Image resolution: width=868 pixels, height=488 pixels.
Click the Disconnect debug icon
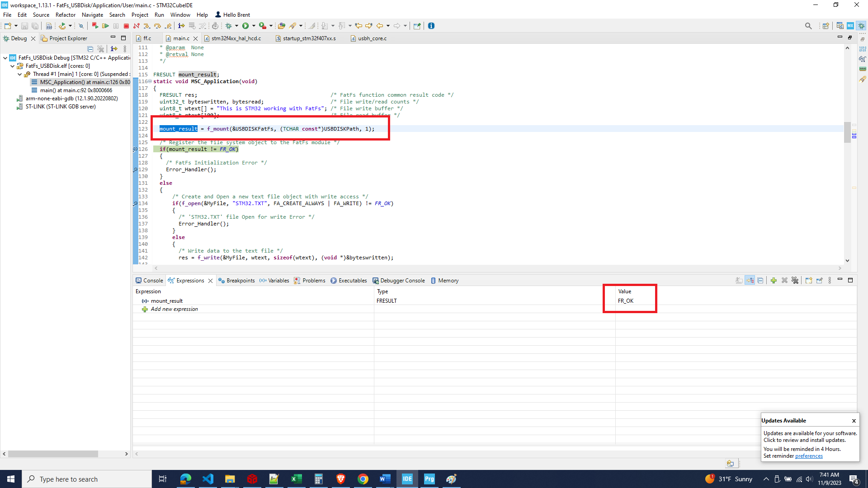(x=136, y=26)
